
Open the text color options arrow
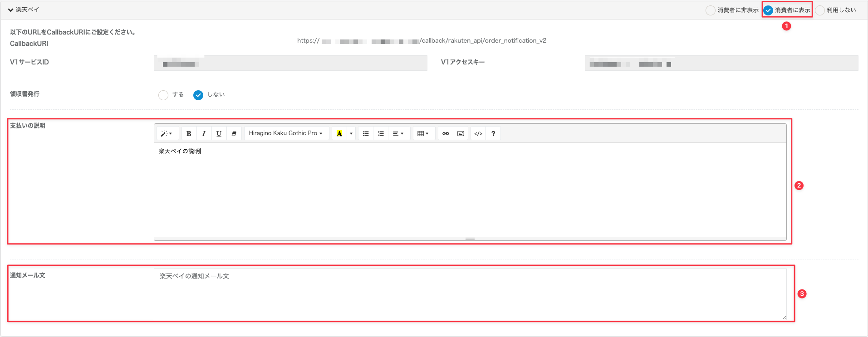pos(351,133)
